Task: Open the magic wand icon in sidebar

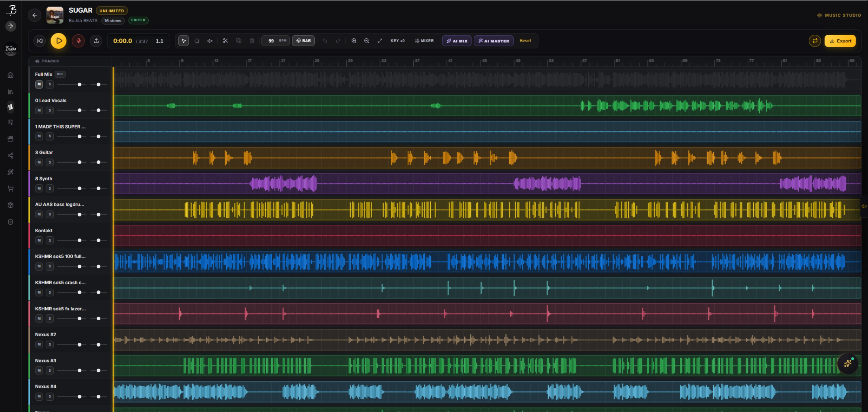Action: point(11,172)
